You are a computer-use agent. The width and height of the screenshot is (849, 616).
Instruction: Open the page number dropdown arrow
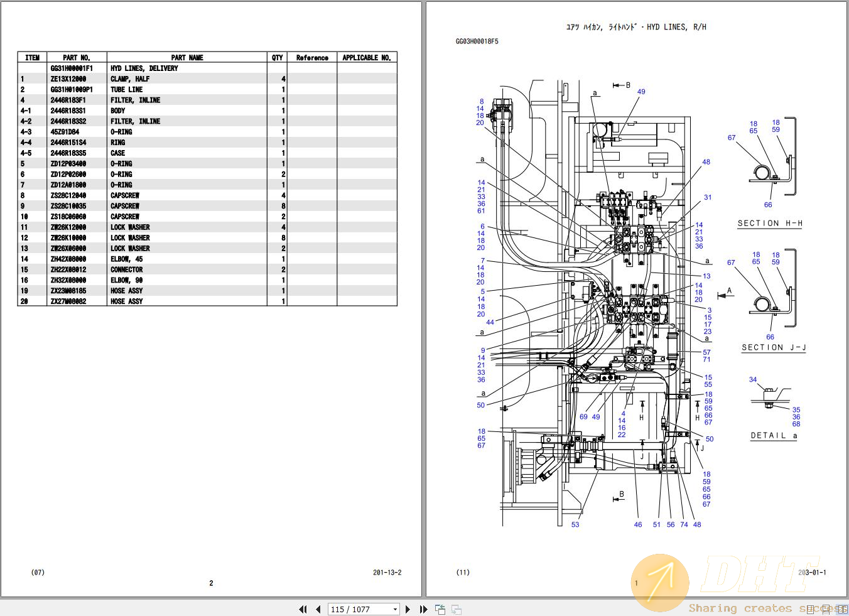(395, 610)
